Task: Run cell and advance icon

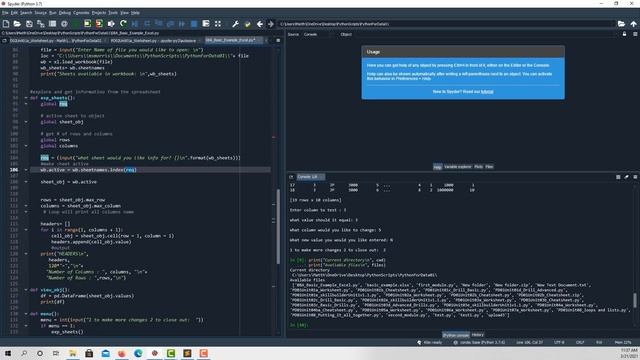Action: point(99,24)
